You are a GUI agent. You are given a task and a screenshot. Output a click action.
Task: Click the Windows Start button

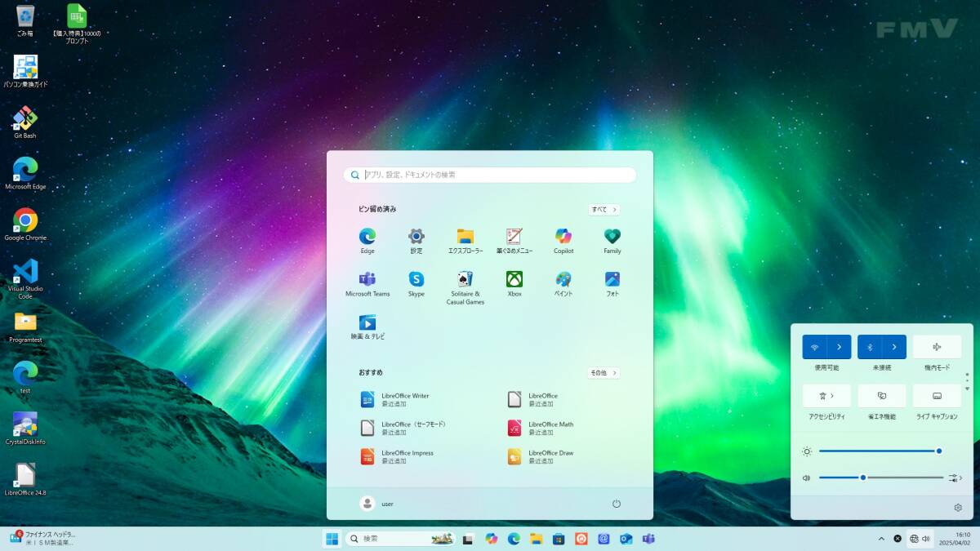[x=332, y=539]
